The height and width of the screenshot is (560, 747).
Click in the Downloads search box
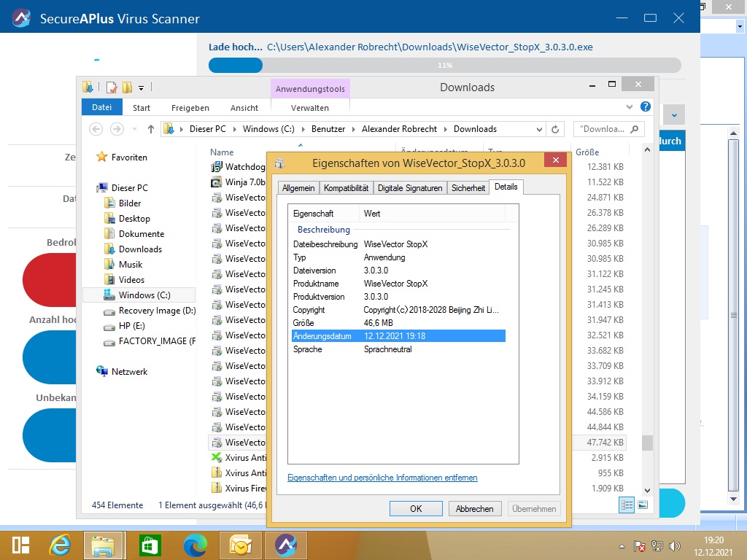[609, 129]
